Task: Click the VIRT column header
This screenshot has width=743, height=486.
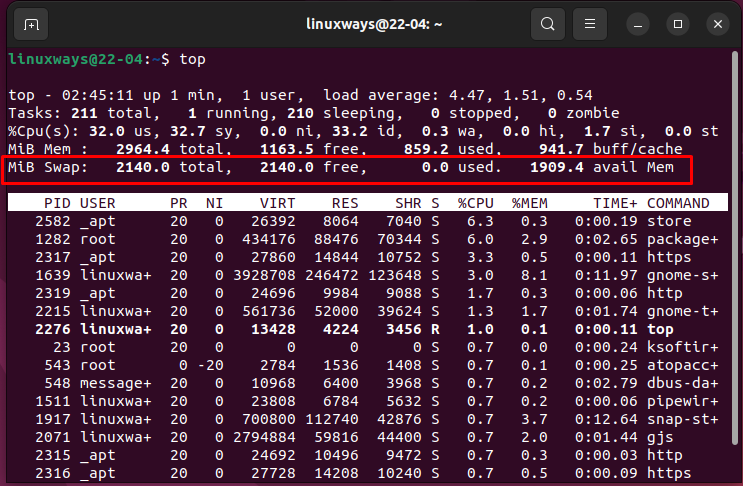Action: point(278,203)
